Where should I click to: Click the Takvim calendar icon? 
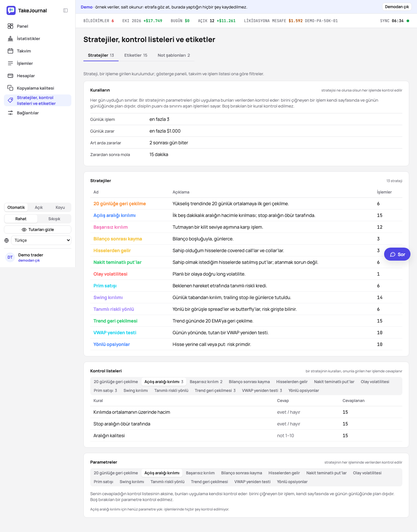[10, 51]
